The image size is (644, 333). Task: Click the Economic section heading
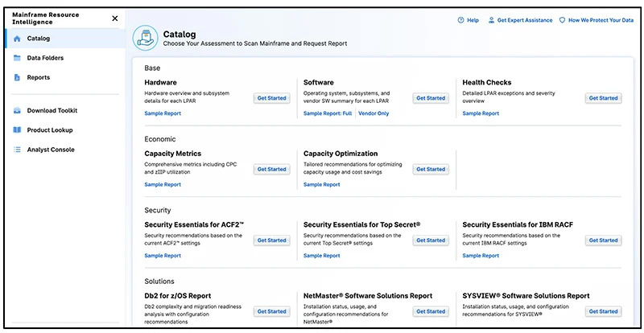(x=159, y=139)
